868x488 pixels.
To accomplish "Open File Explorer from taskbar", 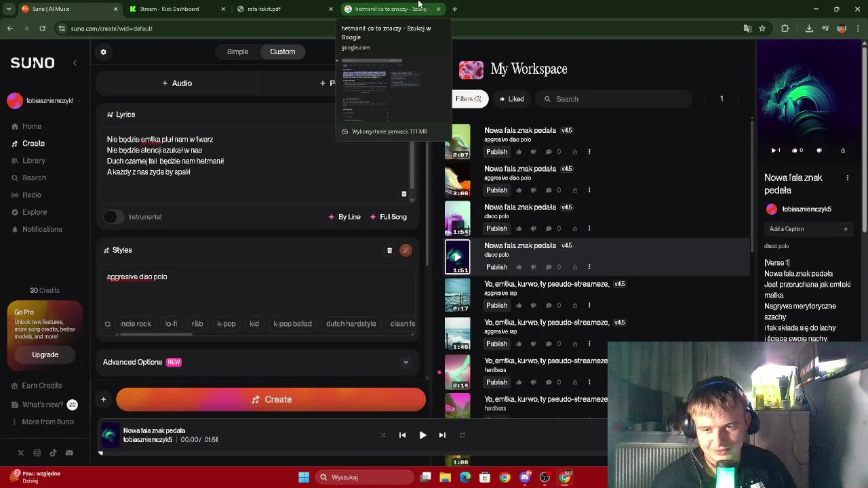I will coord(445,477).
